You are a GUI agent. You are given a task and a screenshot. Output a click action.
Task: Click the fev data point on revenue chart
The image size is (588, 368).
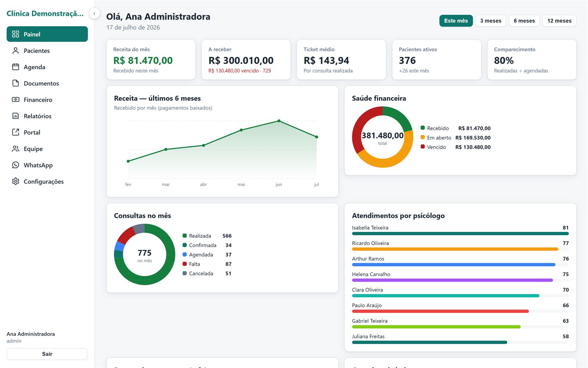point(128,161)
